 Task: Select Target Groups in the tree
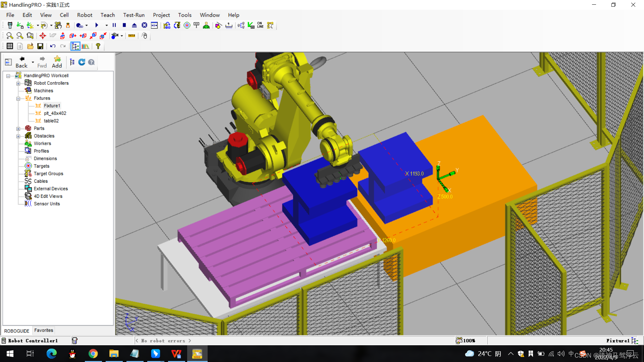click(x=48, y=174)
